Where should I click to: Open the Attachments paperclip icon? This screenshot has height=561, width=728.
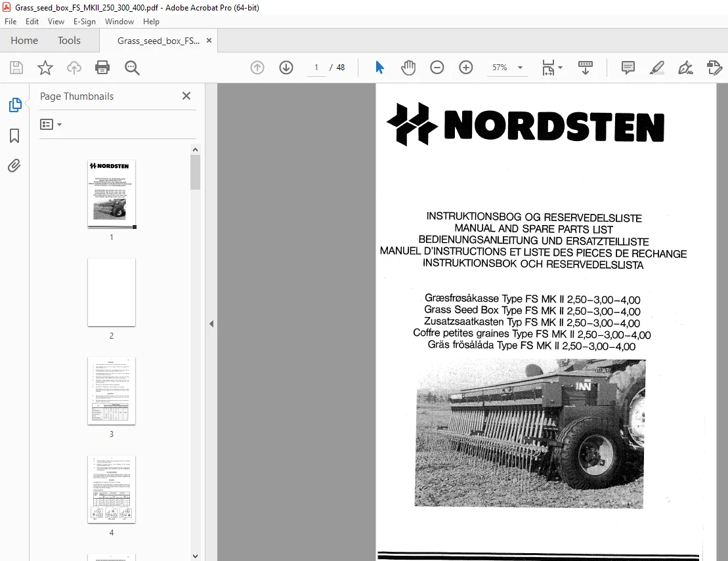pos(14,165)
